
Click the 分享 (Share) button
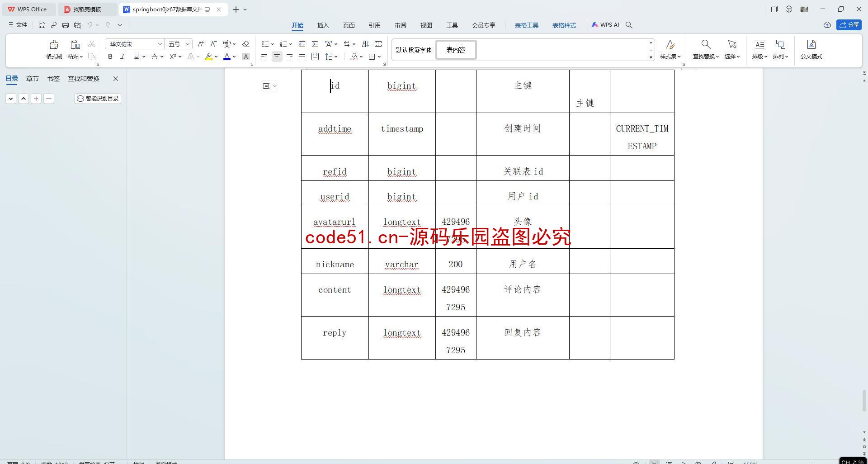tap(849, 25)
